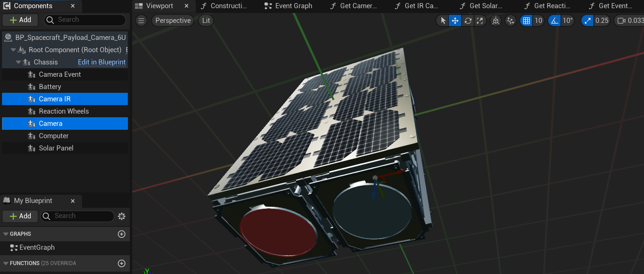Open My Blueprint settings gear

tap(122, 216)
